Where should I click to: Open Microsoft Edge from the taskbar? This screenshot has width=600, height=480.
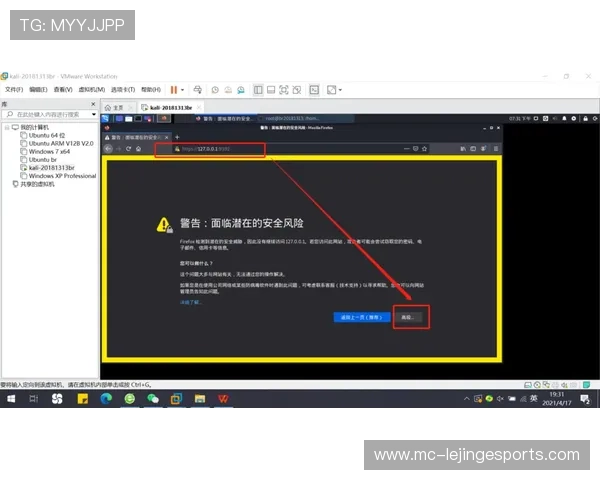click(x=106, y=399)
